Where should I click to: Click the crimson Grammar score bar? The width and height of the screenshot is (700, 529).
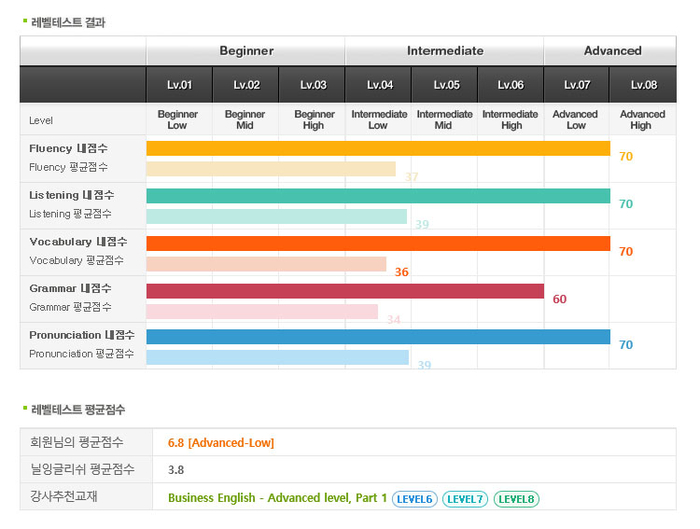point(345,291)
